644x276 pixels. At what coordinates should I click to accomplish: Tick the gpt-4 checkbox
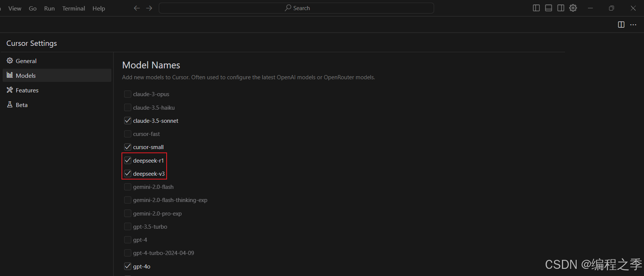(128, 240)
